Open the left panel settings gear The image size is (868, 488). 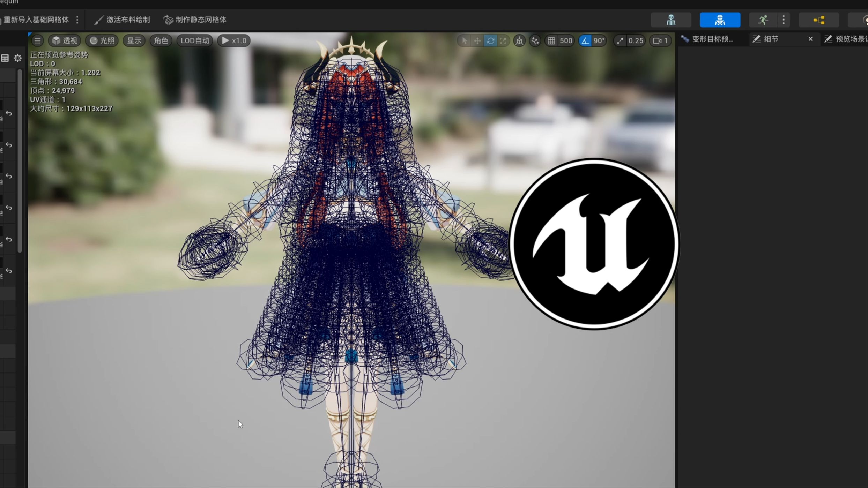[x=18, y=58]
